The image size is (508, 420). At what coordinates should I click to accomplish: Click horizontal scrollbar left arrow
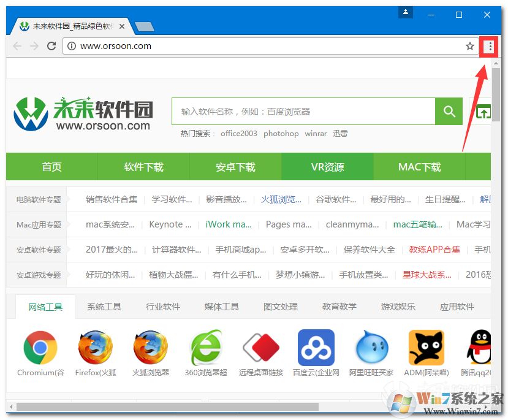tap(12, 407)
